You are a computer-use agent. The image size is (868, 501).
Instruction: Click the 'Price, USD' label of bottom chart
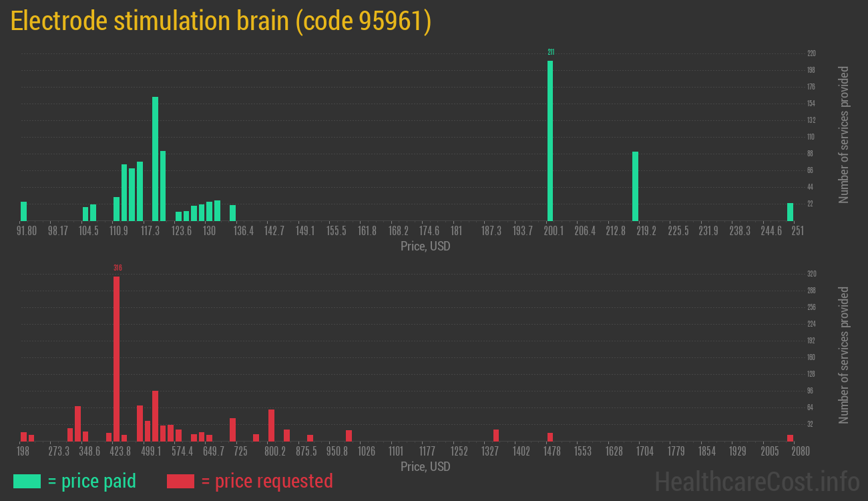tap(425, 467)
